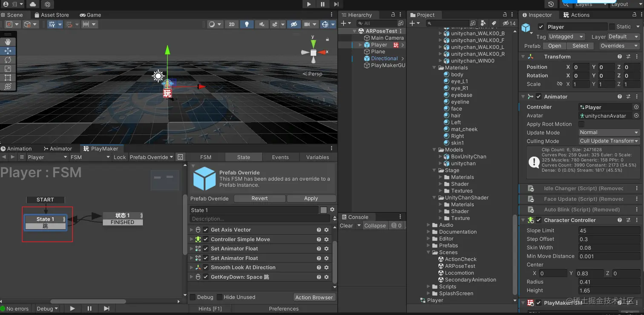The image size is (644, 315).
Task: Toggle the Scene lighting bulb icon
Action: [x=247, y=24]
